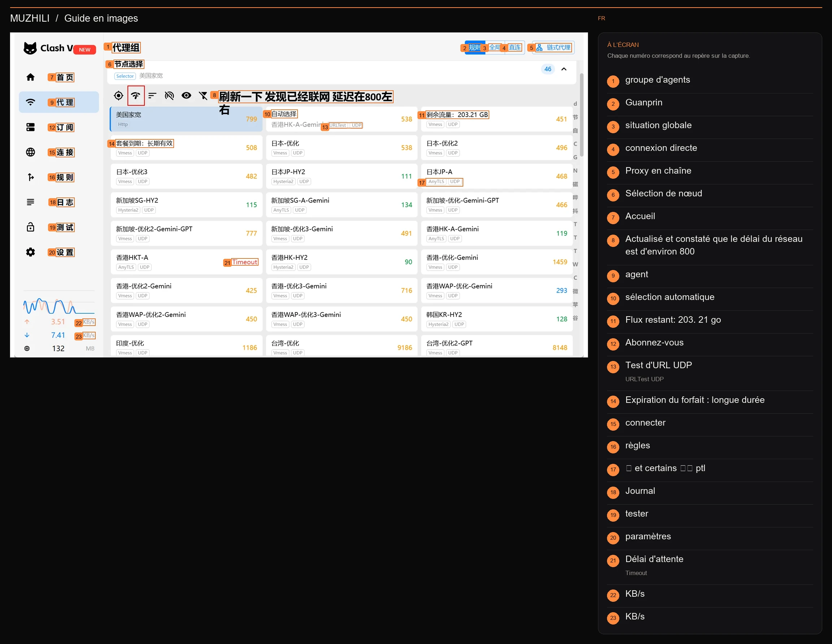Screen dimensions: 832x644
Task: Click the crossed-out filter icon in proxy toolbar
Action: [203, 96]
